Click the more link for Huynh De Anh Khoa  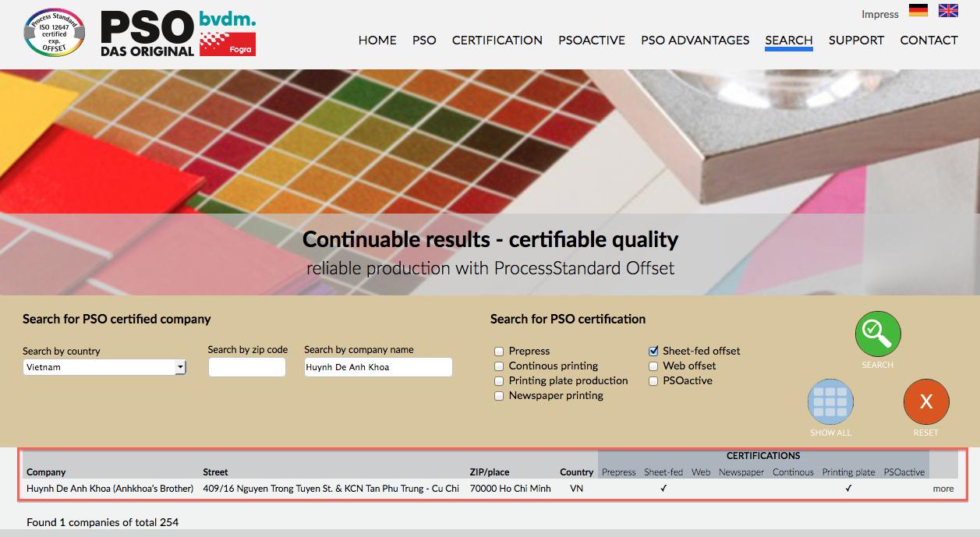(x=943, y=489)
